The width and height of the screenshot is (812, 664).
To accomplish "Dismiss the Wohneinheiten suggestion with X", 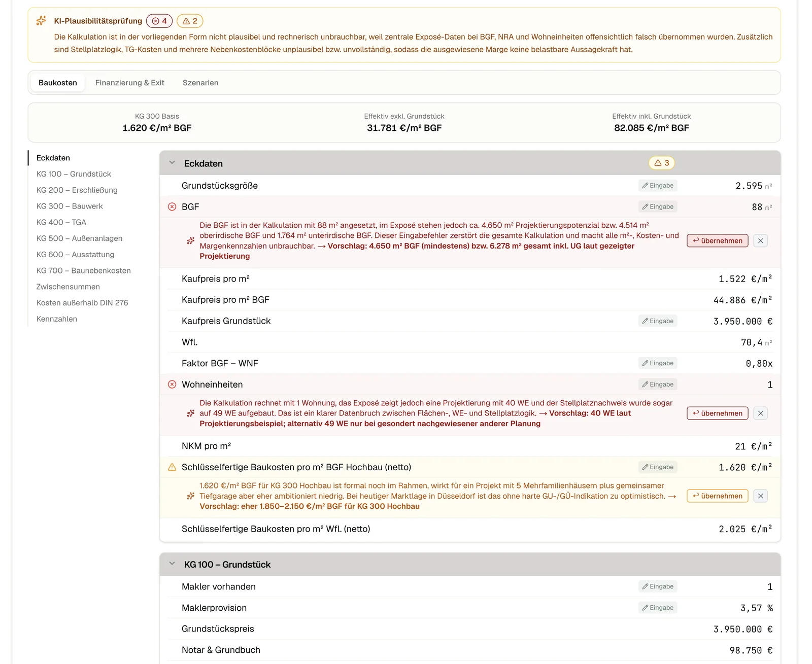I will click(x=760, y=413).
